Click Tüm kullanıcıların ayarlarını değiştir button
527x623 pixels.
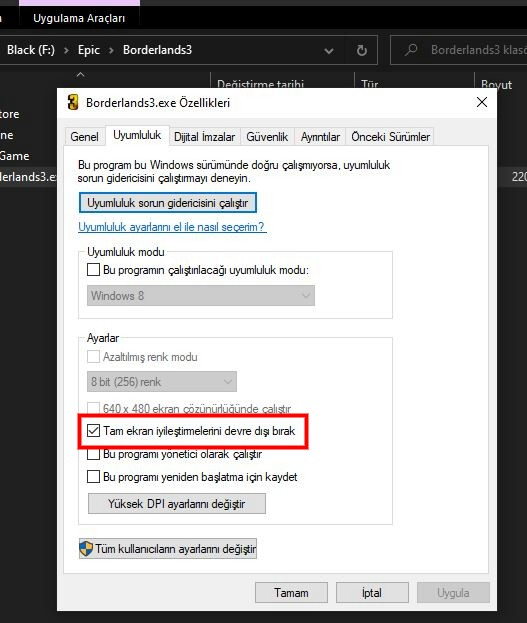(168, 549)
